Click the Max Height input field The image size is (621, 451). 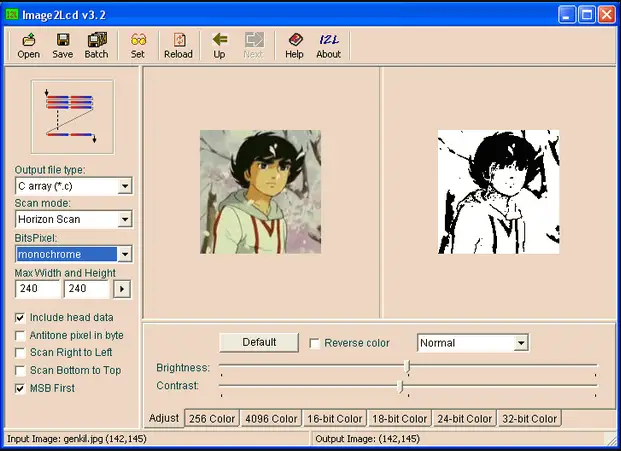tap(86, 289)
